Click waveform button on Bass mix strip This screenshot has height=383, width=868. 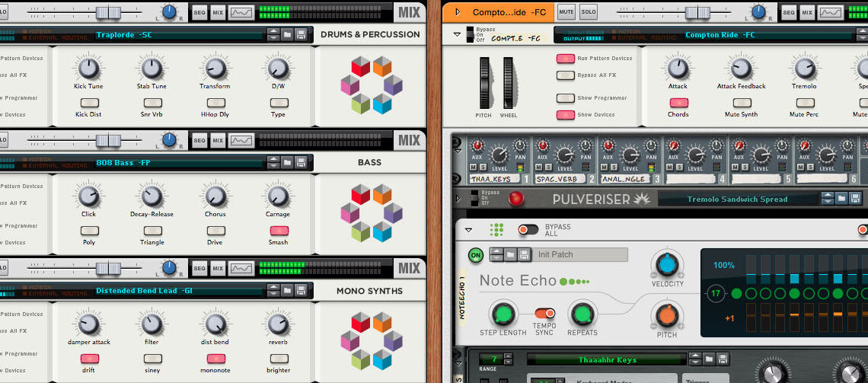241,141
